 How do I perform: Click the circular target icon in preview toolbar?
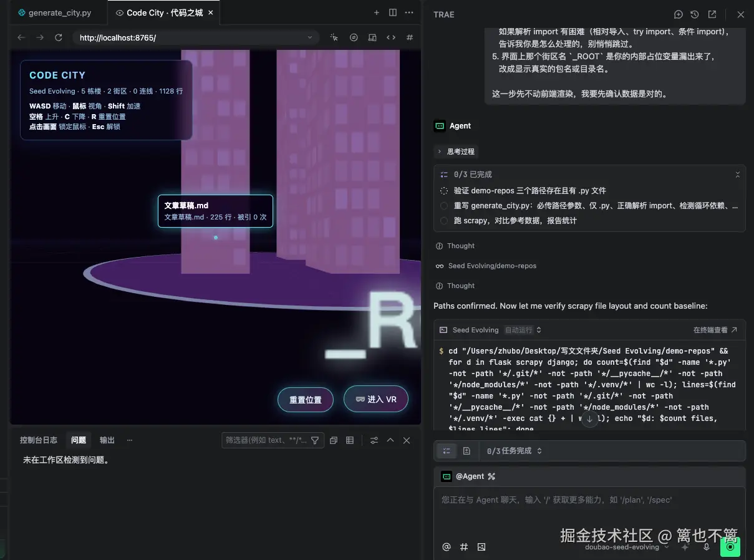point(354,37)
